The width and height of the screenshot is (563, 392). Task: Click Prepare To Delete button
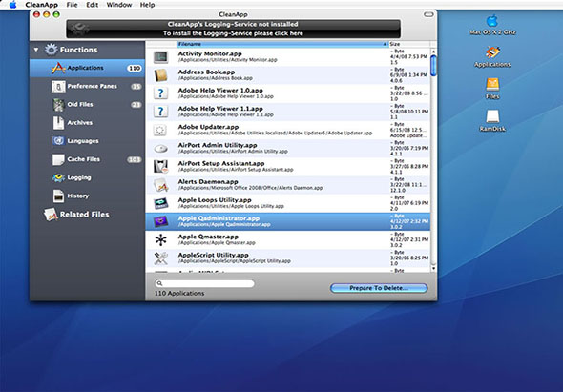pos(379,288)
